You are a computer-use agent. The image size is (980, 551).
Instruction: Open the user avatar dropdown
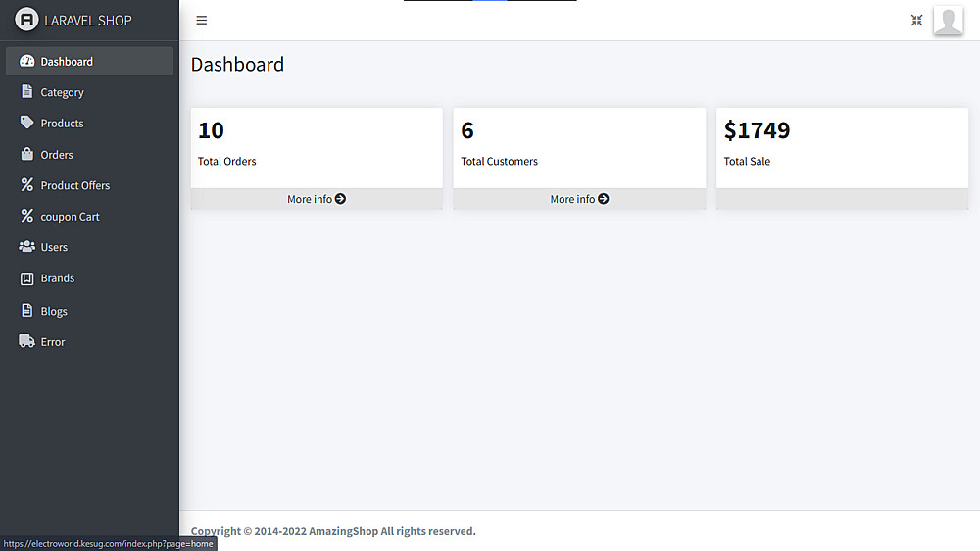[x=948, y=20]
